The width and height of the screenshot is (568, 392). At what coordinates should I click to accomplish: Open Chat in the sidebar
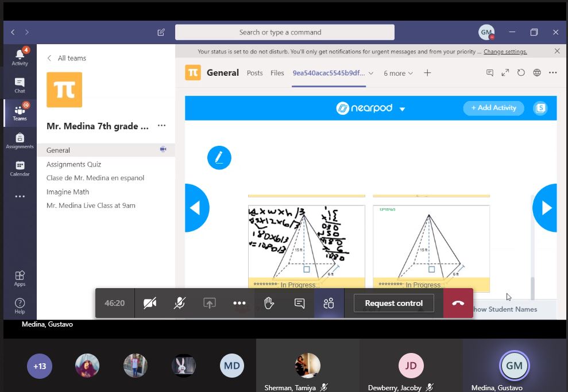tap(20, 86)
